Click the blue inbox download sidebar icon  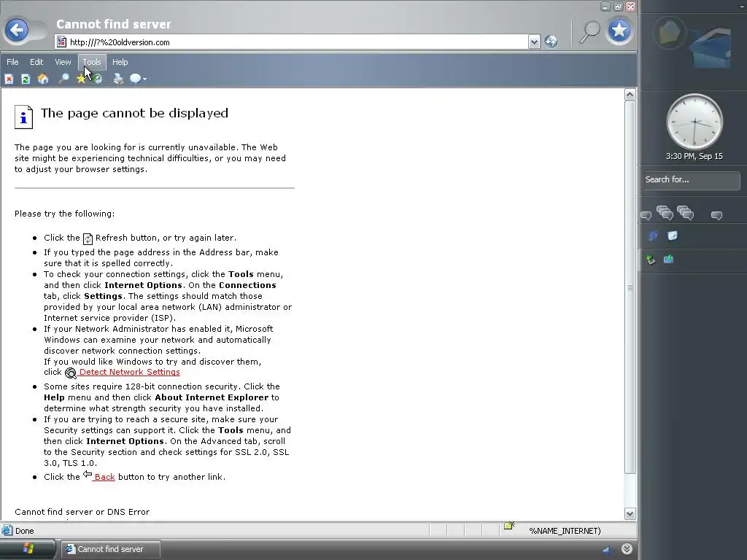pyautogui.click(x=668, y=259)
